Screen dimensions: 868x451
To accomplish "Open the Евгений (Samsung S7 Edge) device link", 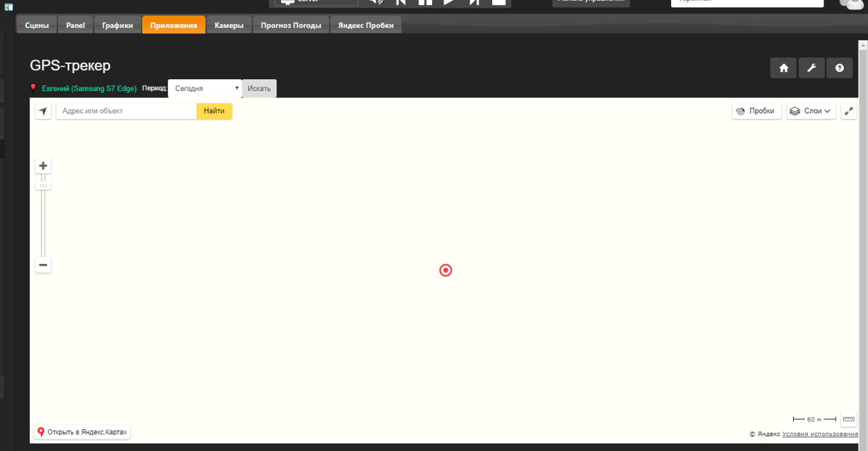I will click(x=89, y=89).
